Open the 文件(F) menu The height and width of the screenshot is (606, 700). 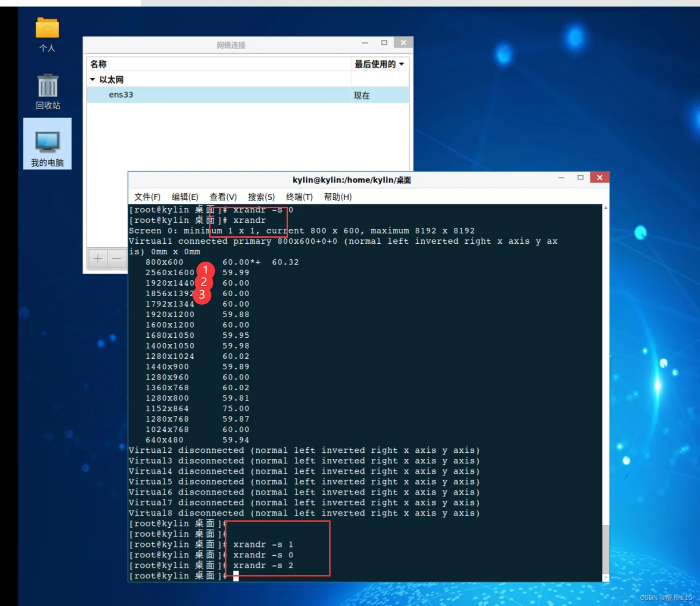click(x=147, y=197)
